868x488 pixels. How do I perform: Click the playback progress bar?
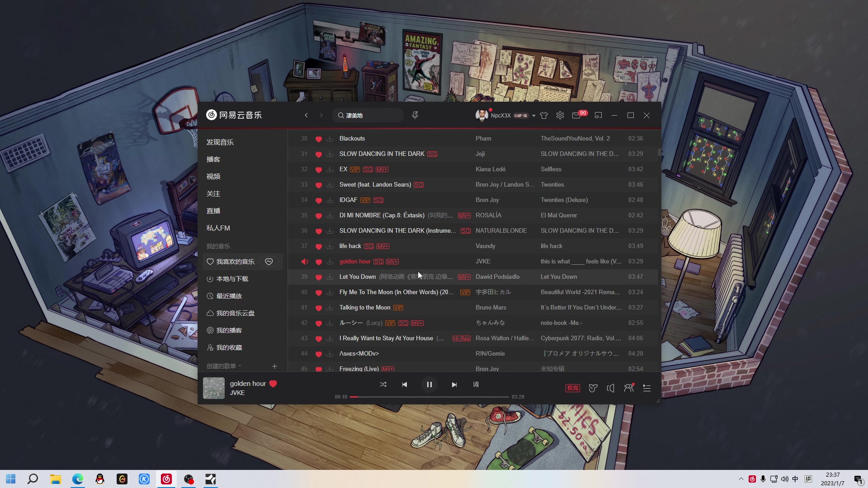click(429, 397)
